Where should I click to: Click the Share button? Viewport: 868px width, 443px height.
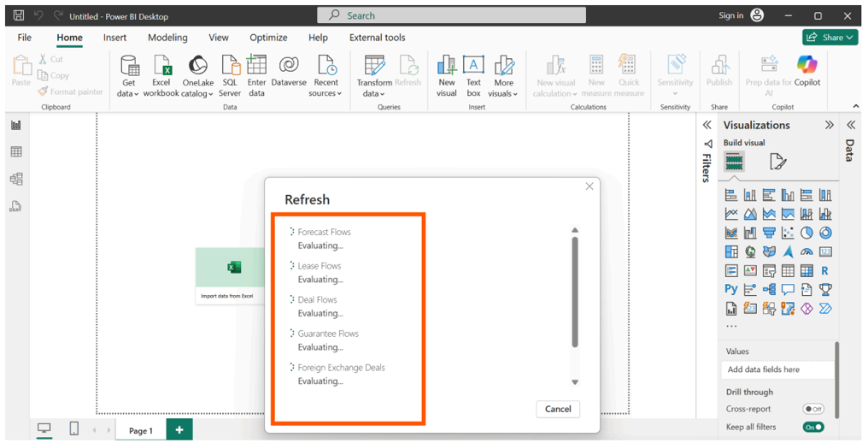pos(830,37)
